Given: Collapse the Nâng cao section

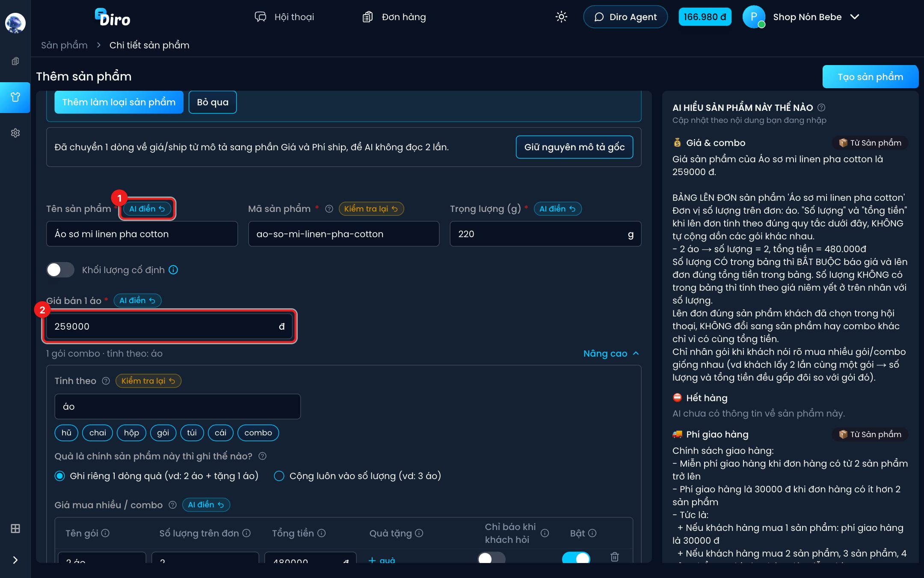Looking at the screenshot, I should click(x=611, y=354).
